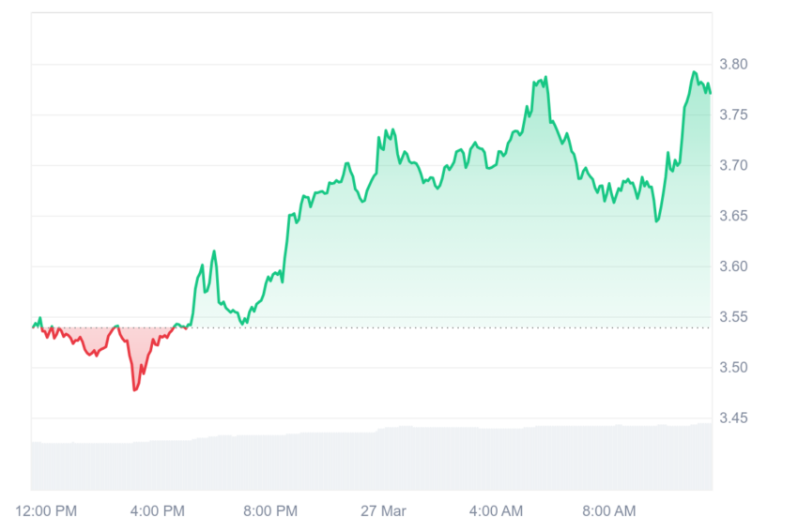Click the dotted opening-price baseline
This screenshot has width=798, height=532.
point(372,328)
